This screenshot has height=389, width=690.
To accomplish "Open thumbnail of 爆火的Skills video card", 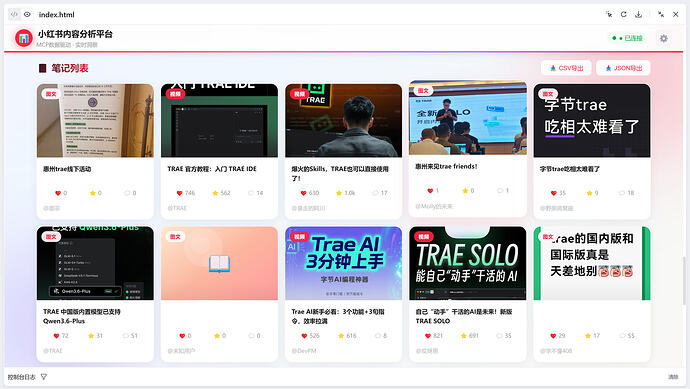I will pyautogui.click(x=343, y=121).
